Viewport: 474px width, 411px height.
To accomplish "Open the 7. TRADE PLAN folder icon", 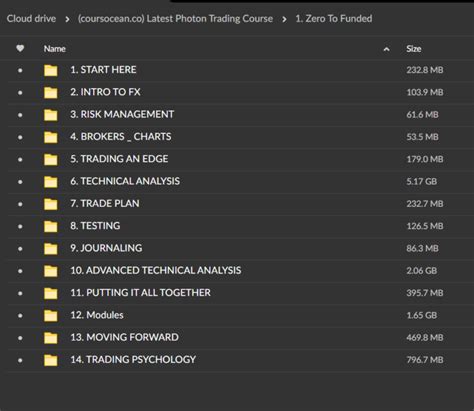I will (51, 204).
